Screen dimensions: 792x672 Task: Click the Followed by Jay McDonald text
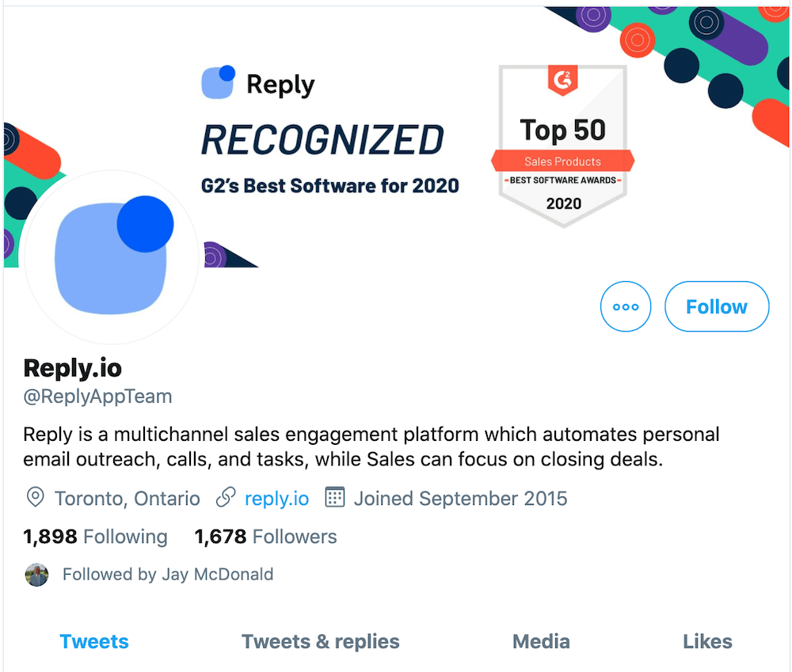[x=167, y=575]
